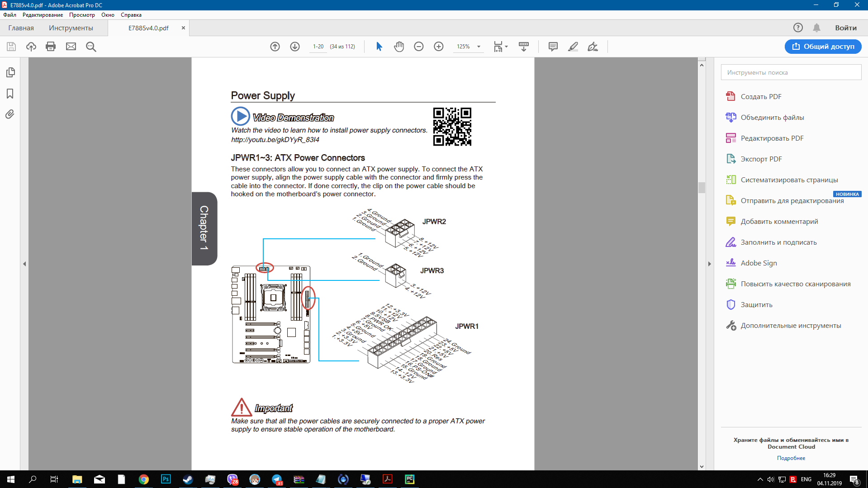This screenshot has width=868, height=488.
Task: Select the arrow selection tool
Action: point(379,47)
